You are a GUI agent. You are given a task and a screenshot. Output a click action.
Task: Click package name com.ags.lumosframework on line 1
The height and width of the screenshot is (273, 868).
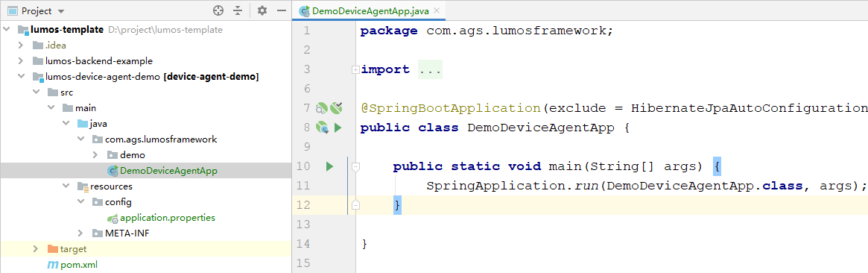pyautogui.click(x=516, y=31)
